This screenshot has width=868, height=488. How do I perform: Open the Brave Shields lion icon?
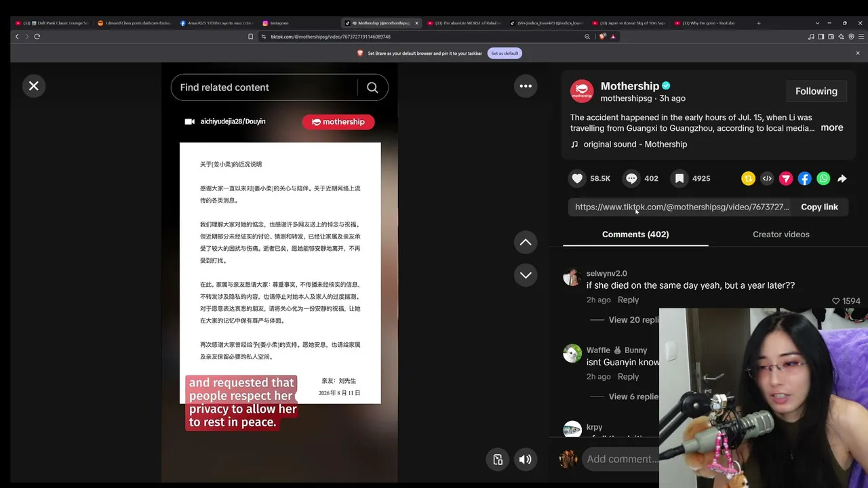[602, 37]
